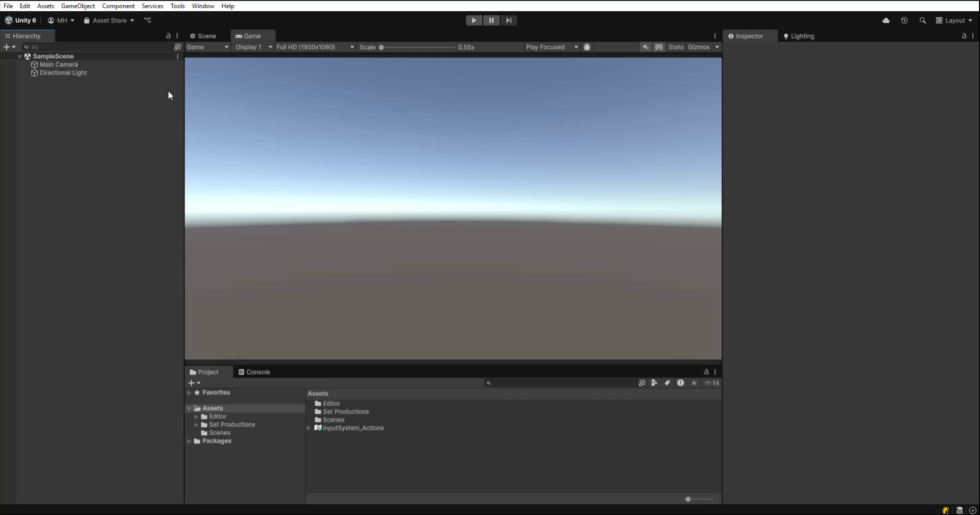Toggle Unity Shortcuts in Game view toolbar
980x515 pixels.
[659, 47]
